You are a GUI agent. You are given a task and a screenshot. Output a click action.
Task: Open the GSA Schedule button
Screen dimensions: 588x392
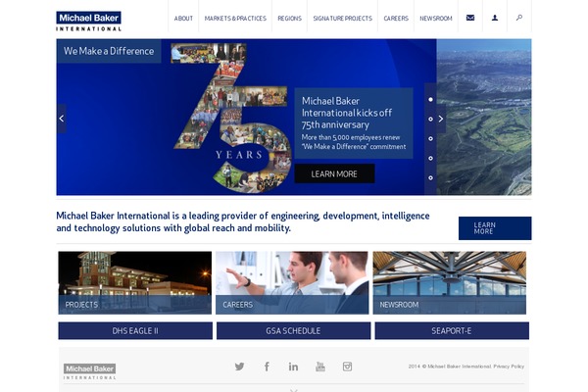293,331
